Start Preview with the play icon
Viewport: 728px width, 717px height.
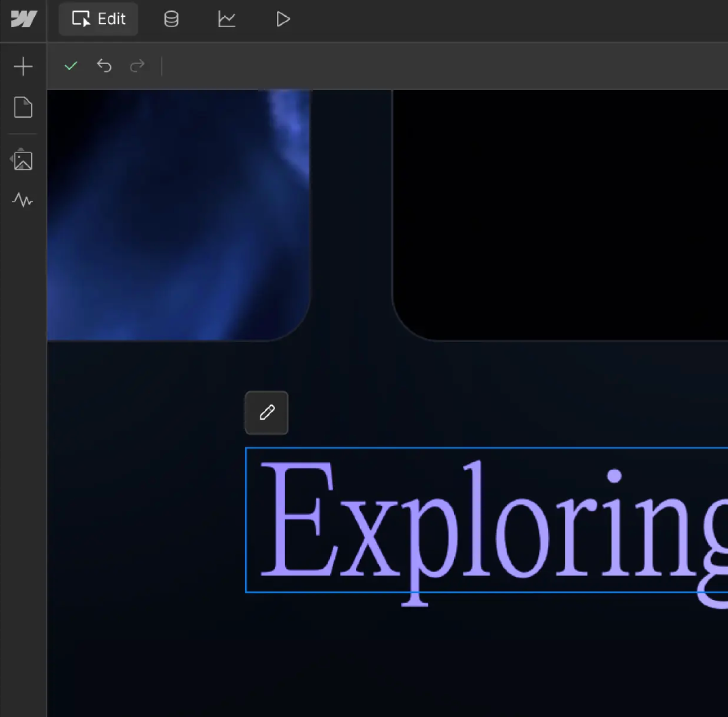tap(282, 19)
